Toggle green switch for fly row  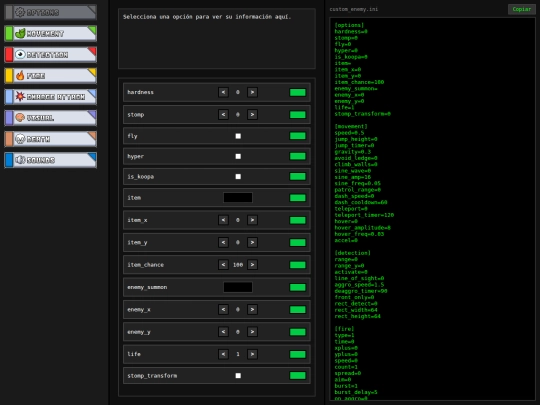coord(298,136)
